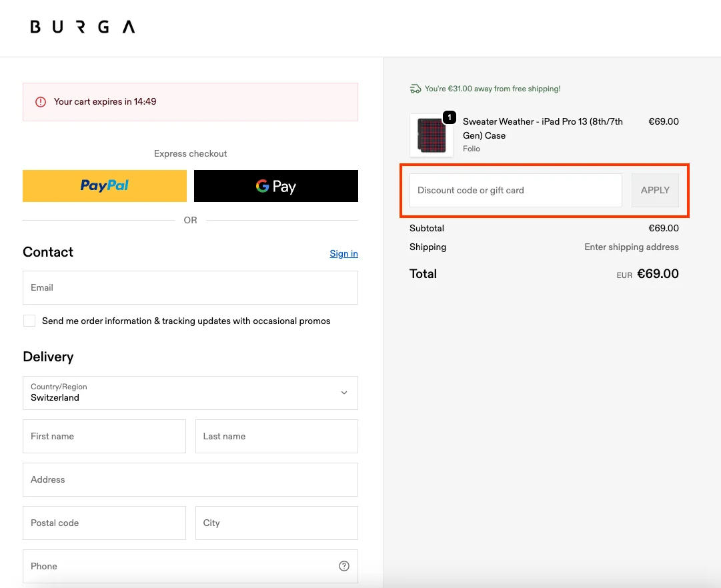Image resolution: width=721 pixels, height=588 pixels.
Task: Click the Address input field
Action: click(x=190, y=479)
